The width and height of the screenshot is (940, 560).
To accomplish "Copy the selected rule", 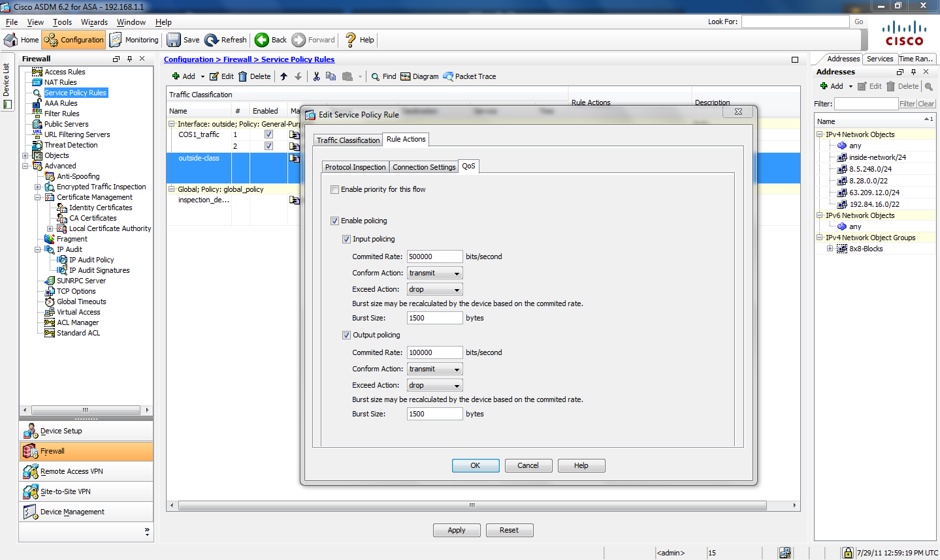I will tap(331, 76).
